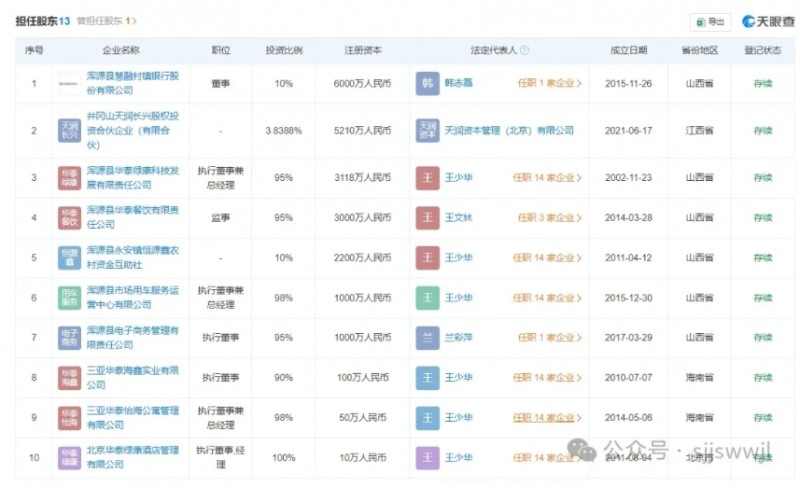
Task: Click the 韩 avatar for 韩志磊
Action: pyautogui.click(x=428, y=84)
